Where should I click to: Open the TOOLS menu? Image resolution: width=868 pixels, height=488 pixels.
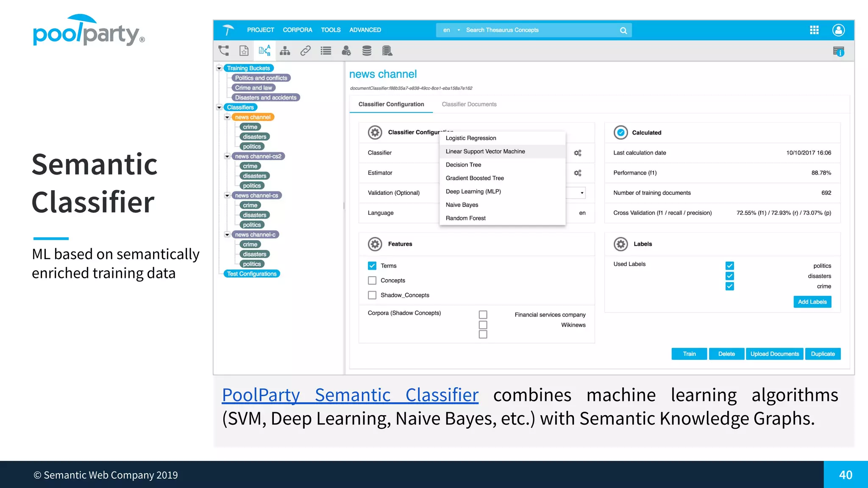tap(331, 30)
